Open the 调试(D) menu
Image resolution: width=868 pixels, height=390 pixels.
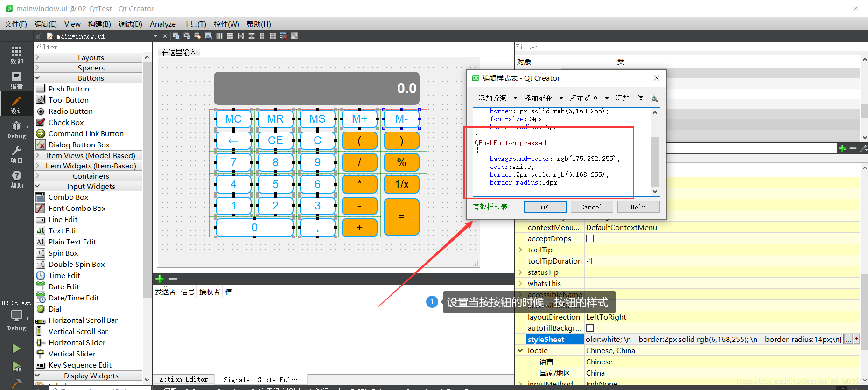pyautogui.click(x=130, y=24)
